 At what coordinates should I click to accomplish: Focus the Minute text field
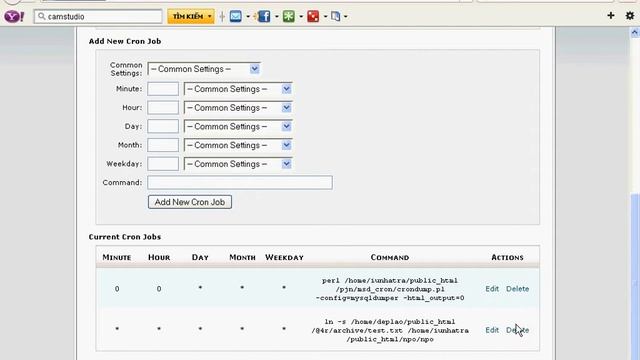163,89
